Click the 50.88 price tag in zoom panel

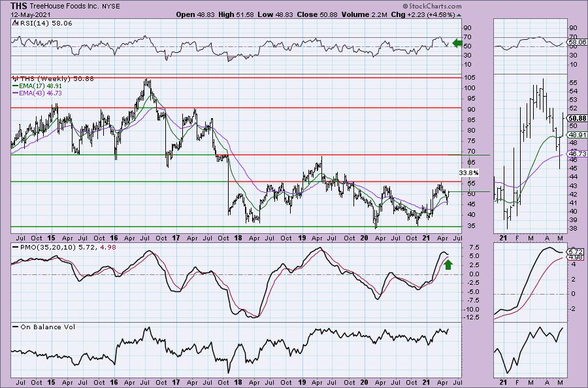tap(578, 118)
